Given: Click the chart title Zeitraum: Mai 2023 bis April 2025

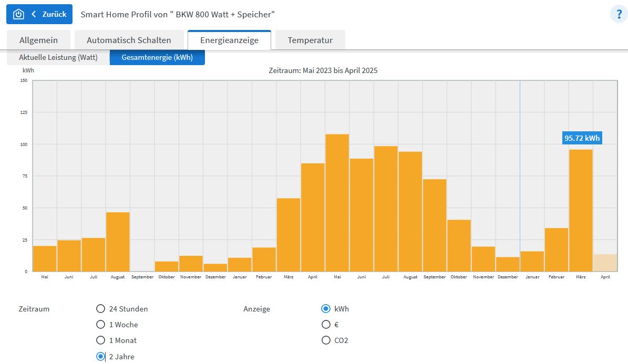Looking at the screenshot, I should (323, 70).
